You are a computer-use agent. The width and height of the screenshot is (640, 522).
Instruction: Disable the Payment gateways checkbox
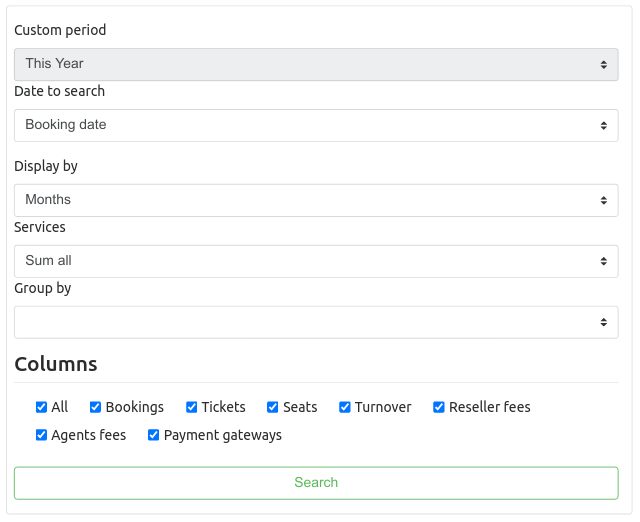tap(153, 435)
